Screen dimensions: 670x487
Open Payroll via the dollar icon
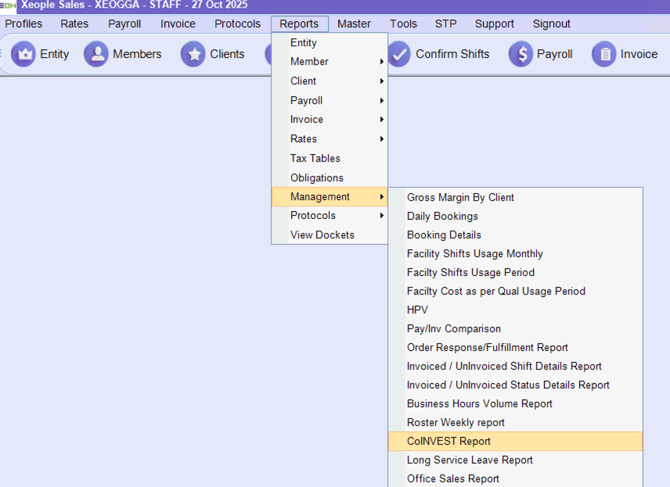(521, 54)
